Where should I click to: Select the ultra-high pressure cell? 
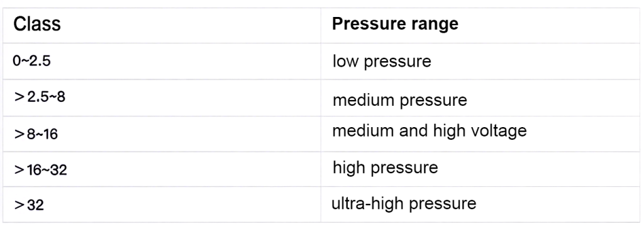480,205
